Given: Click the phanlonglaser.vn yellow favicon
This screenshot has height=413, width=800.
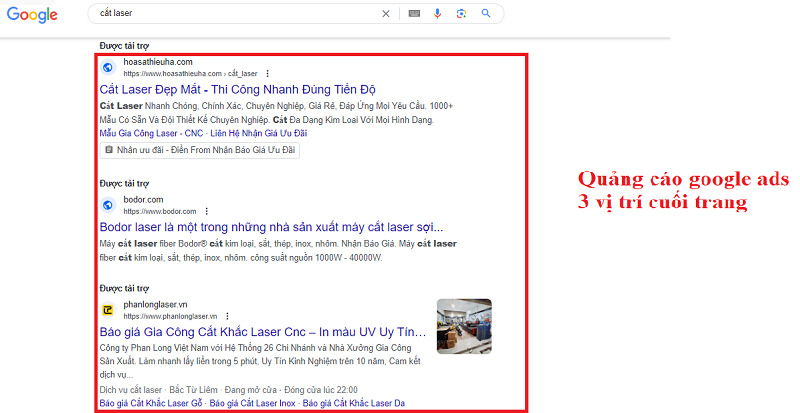Looking at the screenshot, I should (x=108, y=310).
